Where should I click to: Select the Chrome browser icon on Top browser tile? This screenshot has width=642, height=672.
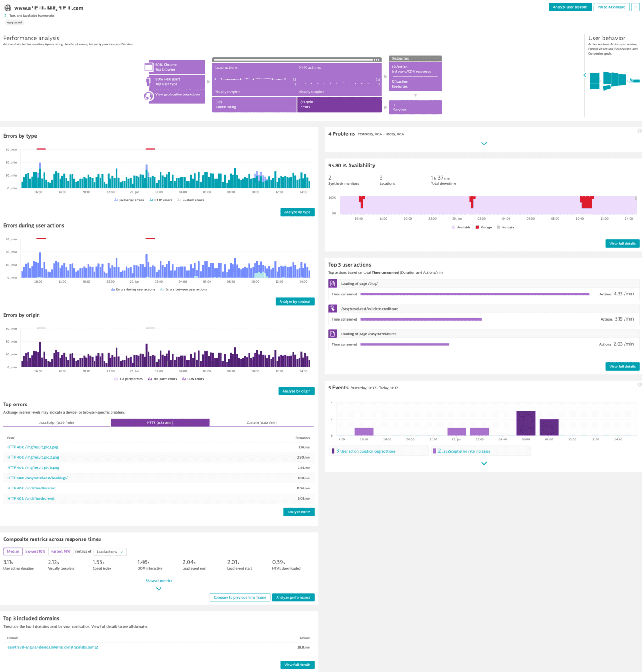coord(149,66)
